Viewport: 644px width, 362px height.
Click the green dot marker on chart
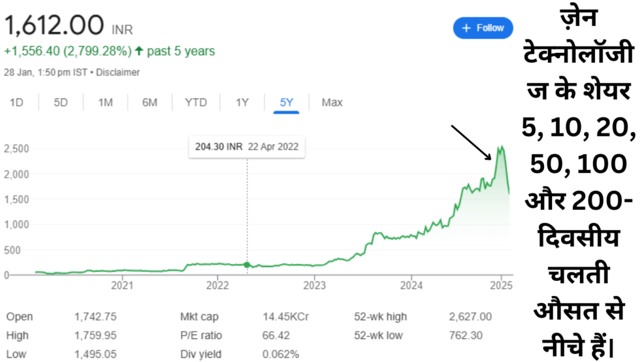point(247,265)
